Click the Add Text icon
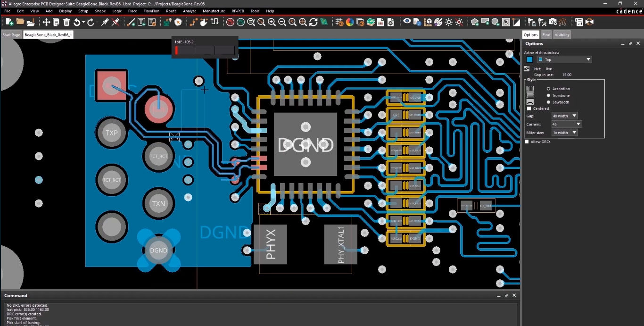Image resolution: width=644 pixels, height=326 pixels. (142, 22)
